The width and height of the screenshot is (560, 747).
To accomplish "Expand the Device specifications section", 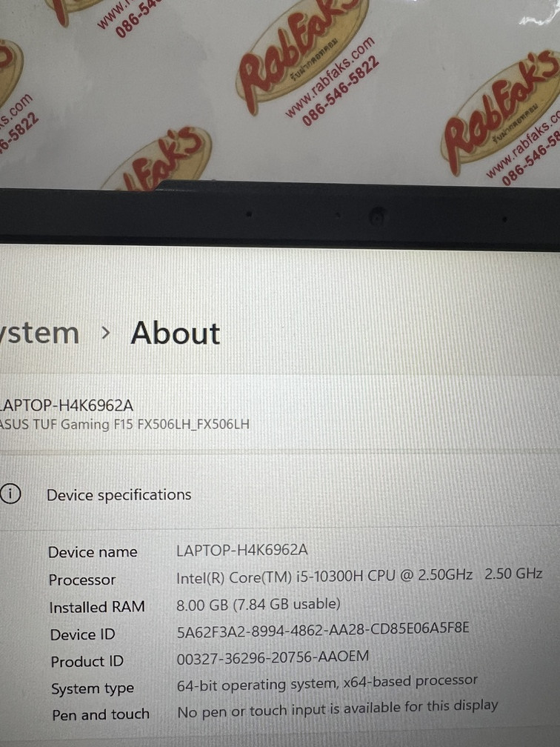I will (x=119, y=494).
